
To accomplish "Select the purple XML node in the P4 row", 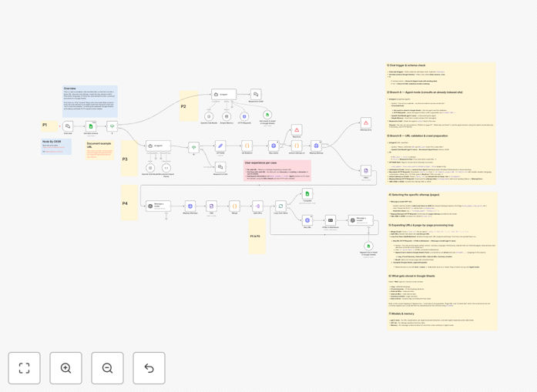I will click(x=211, y=206).
